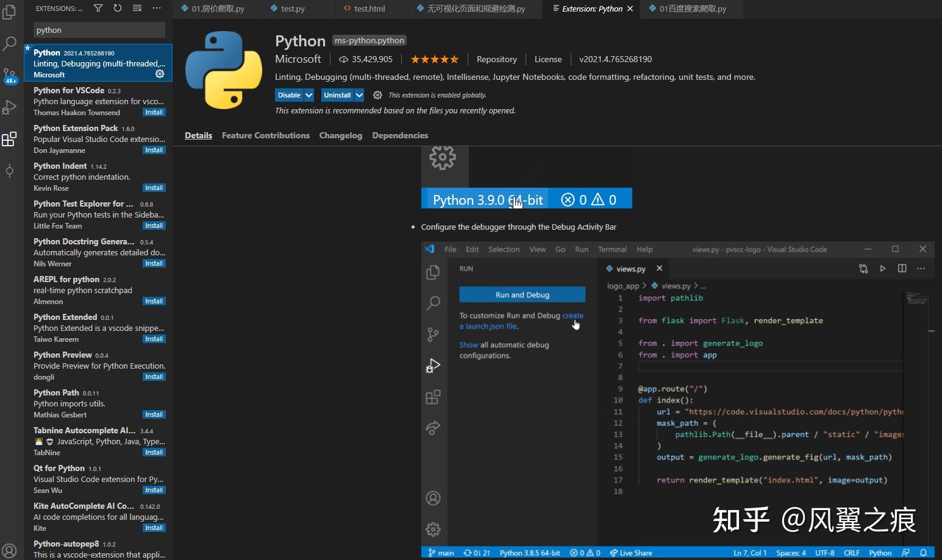Select the Extensions icon in the activity bar
942x560 pixels.
pos(9,139)
